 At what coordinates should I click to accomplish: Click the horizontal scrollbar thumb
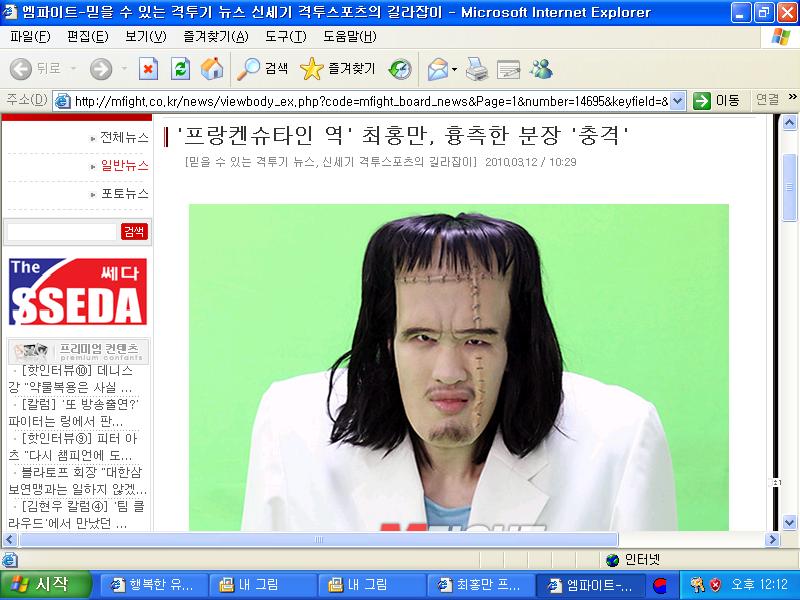pos(318,539)
